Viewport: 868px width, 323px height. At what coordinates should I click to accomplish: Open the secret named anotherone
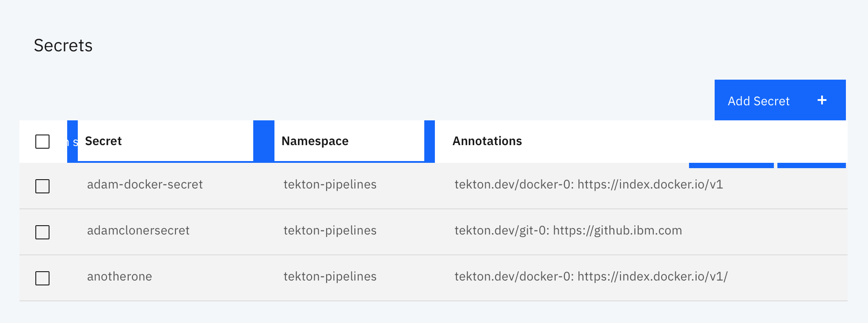pyautogui.click(x=119, y=277)
